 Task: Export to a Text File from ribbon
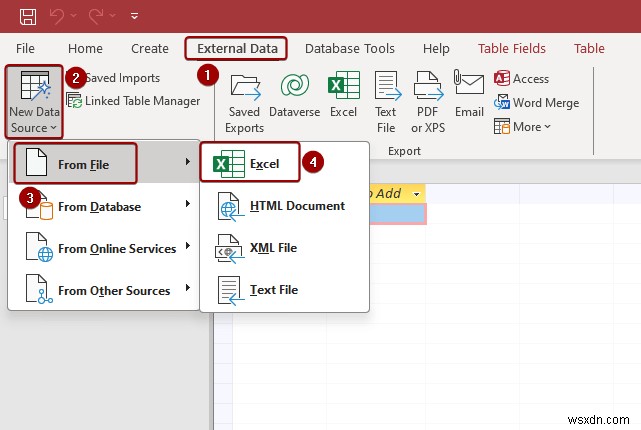[386, 102]
